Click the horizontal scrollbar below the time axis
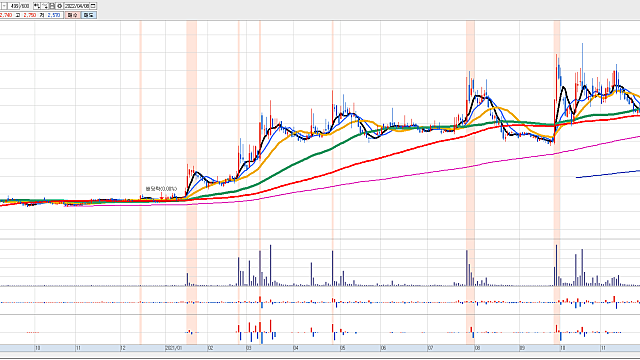 click(x=320, y=355)
